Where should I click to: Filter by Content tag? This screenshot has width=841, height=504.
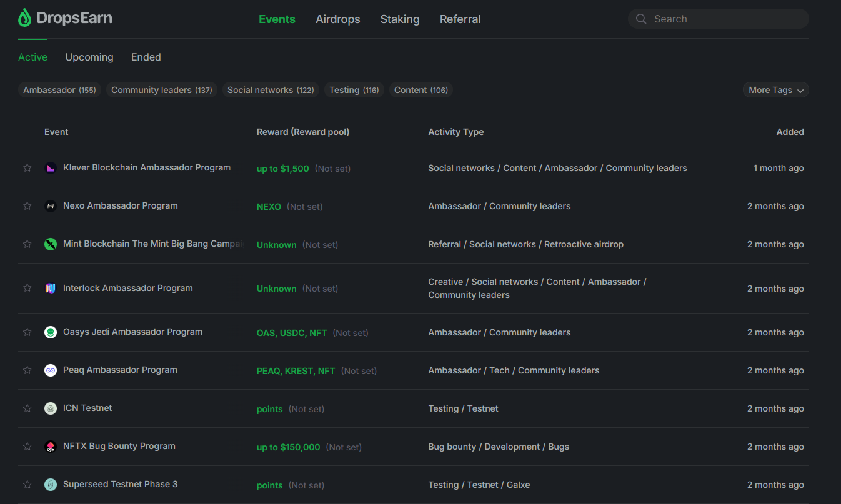[421, 90]
